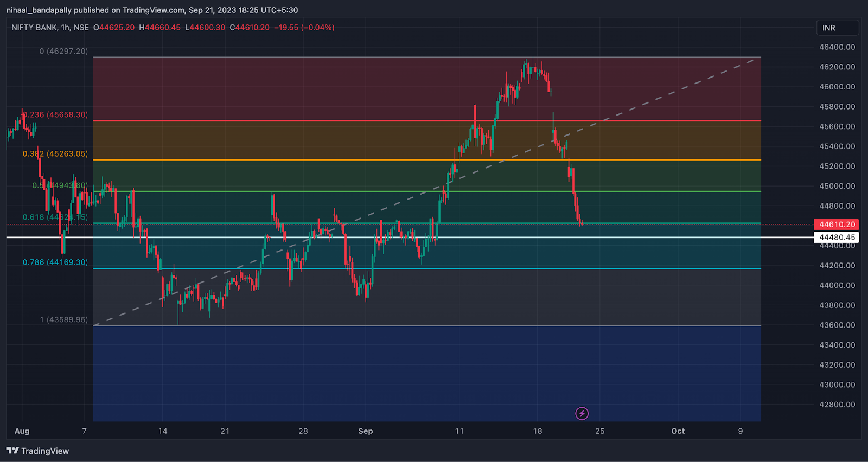Click the TradingView wordmark text
The width and height of the screenshot is (868, 462).
pos(45,451)
